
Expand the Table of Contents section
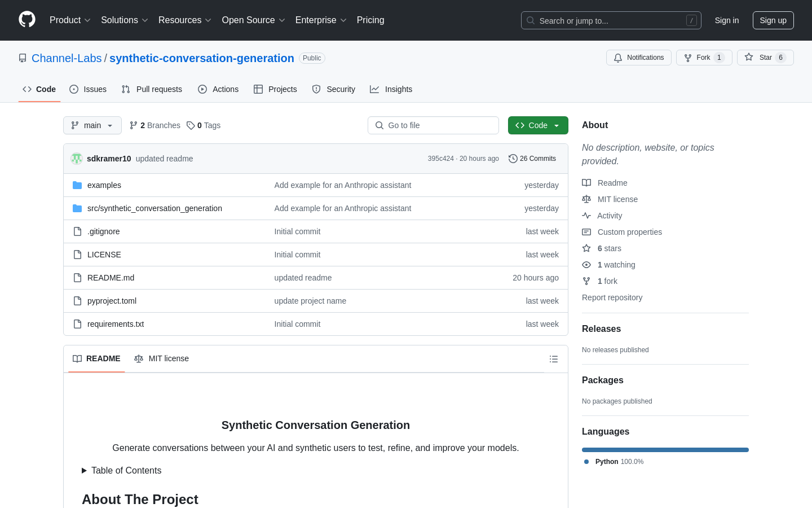point(122,470)
